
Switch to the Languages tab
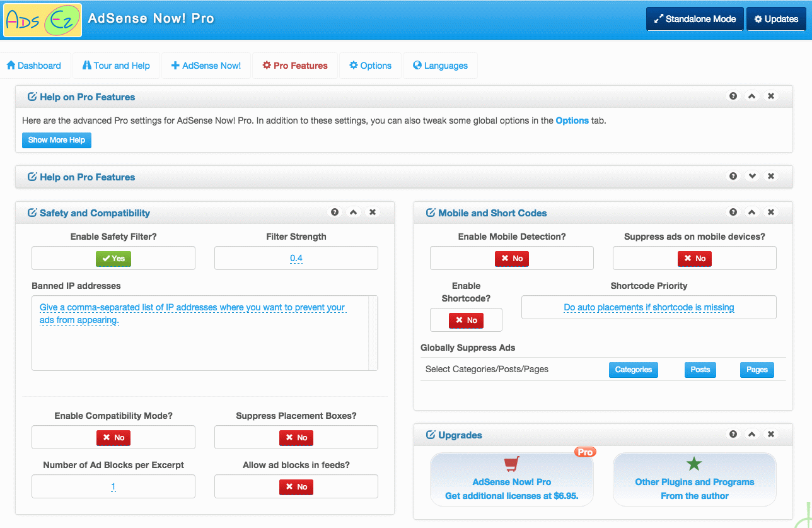pos(440,66)
